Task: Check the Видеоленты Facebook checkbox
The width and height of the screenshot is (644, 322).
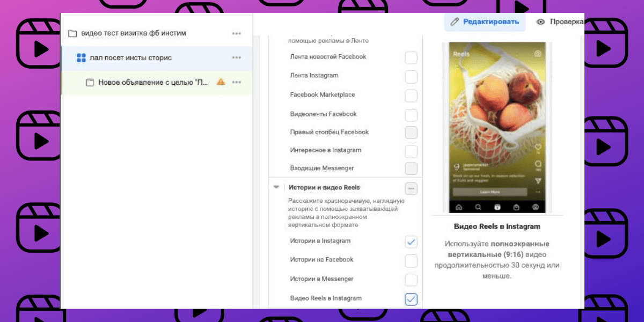Action: (411, 115)
